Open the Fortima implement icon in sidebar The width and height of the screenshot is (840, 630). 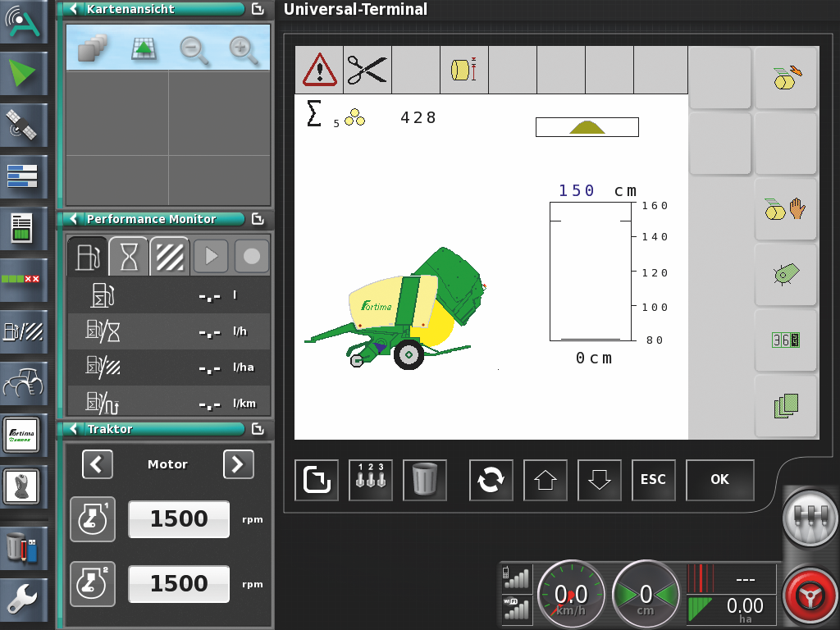24,435
